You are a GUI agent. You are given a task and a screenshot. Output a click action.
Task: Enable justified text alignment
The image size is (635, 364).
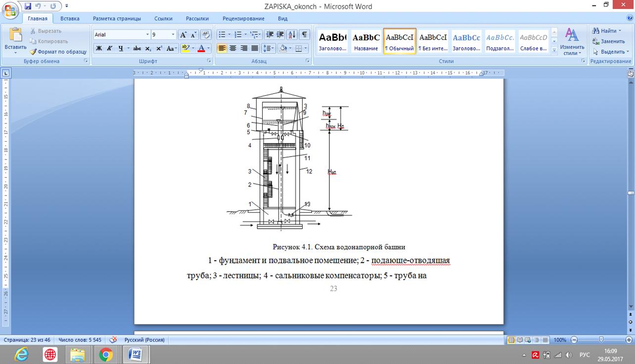[255, 48]
